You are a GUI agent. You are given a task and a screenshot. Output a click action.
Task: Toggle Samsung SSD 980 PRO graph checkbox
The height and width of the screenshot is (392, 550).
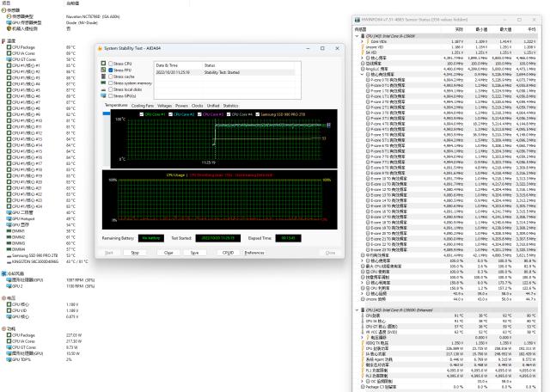(258, 114)
